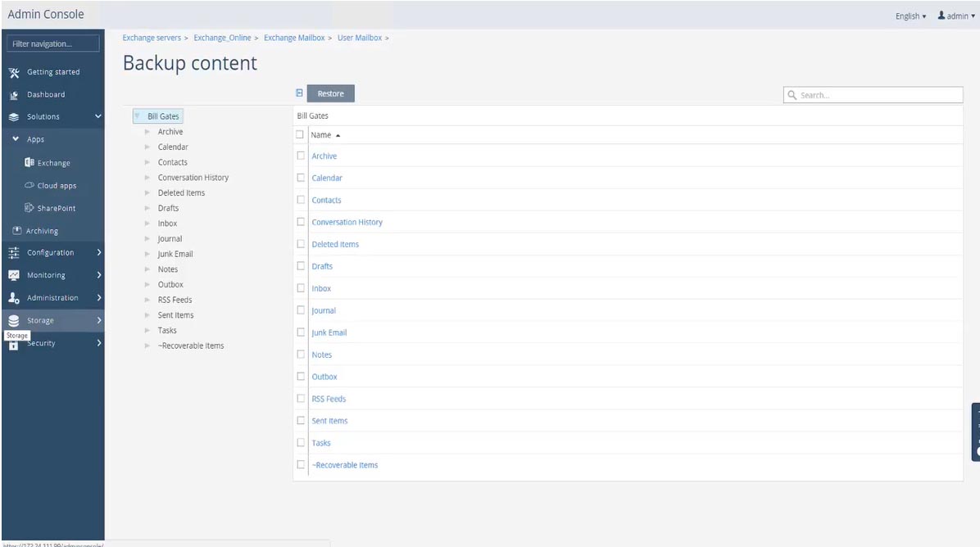Click the search magnifier icon
The image size is (980, 547).
click(792, 95)
